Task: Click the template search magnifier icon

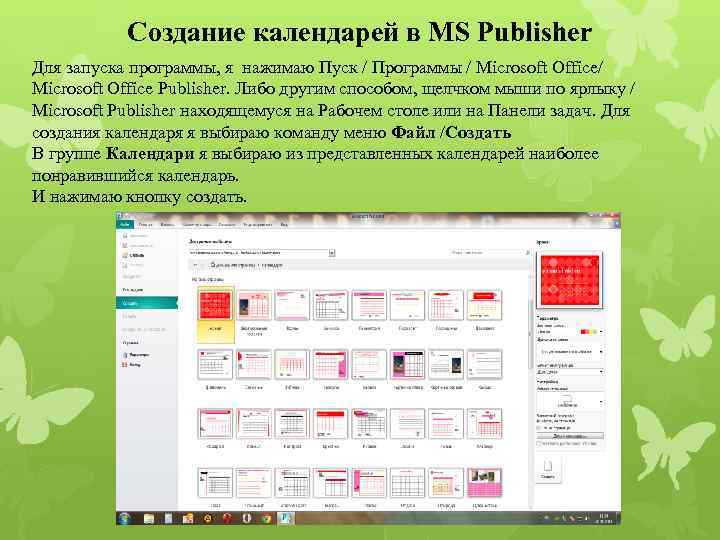Action: [x=527, y=253]
